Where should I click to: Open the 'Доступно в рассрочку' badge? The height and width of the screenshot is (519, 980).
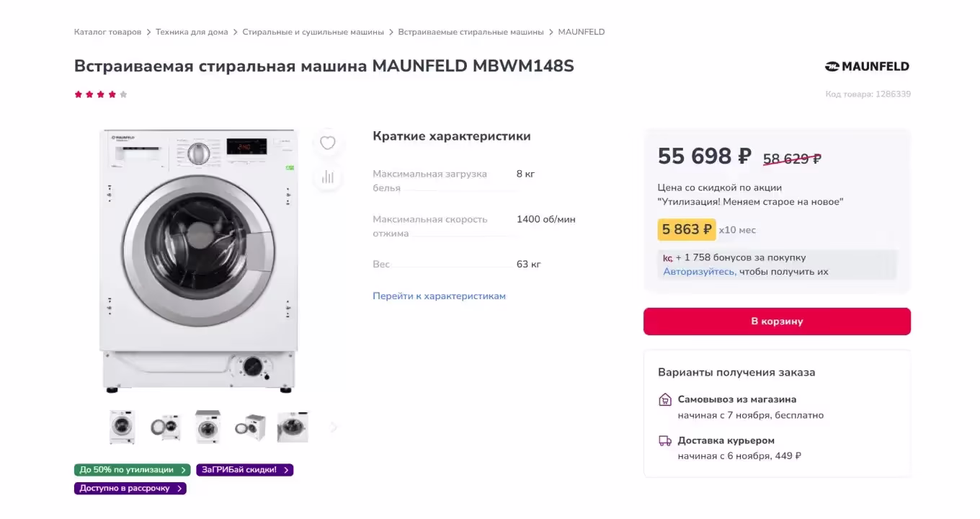coord(130,489)
